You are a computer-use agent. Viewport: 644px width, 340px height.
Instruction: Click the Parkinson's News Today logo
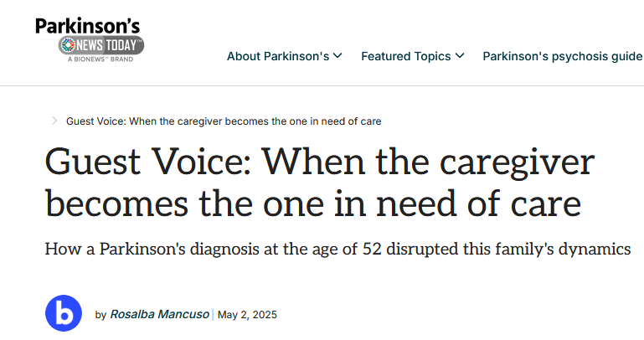pos(90,39)
